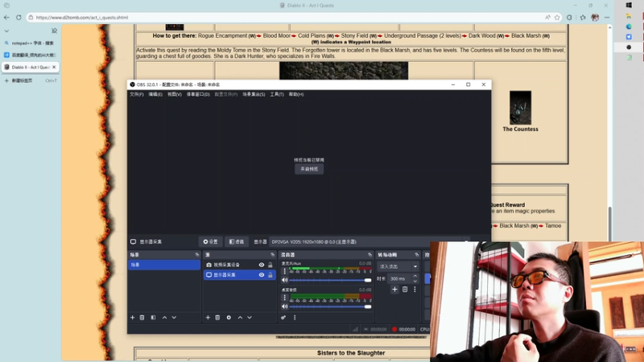Refresh the Diablo II quests page

(19, 17)
